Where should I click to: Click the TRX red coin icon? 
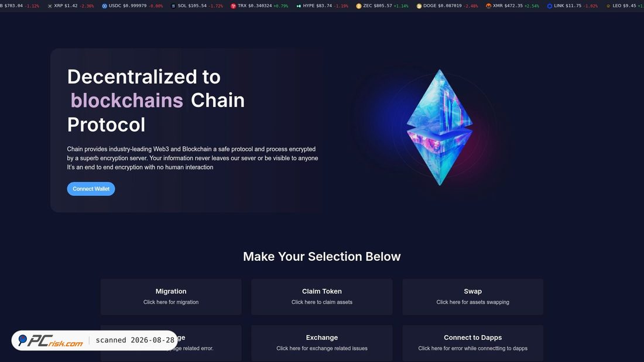pyautogui.click(x=233, y=6)
